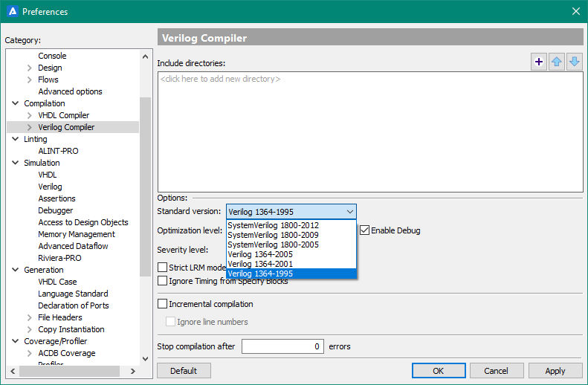
Task: Check the Incremental compilation option
Action: pyautogui.click(x=163, y=304)
